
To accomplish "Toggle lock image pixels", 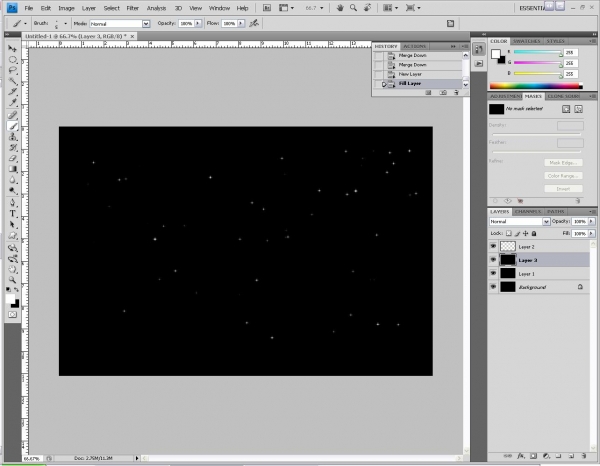I will point(517,233).
